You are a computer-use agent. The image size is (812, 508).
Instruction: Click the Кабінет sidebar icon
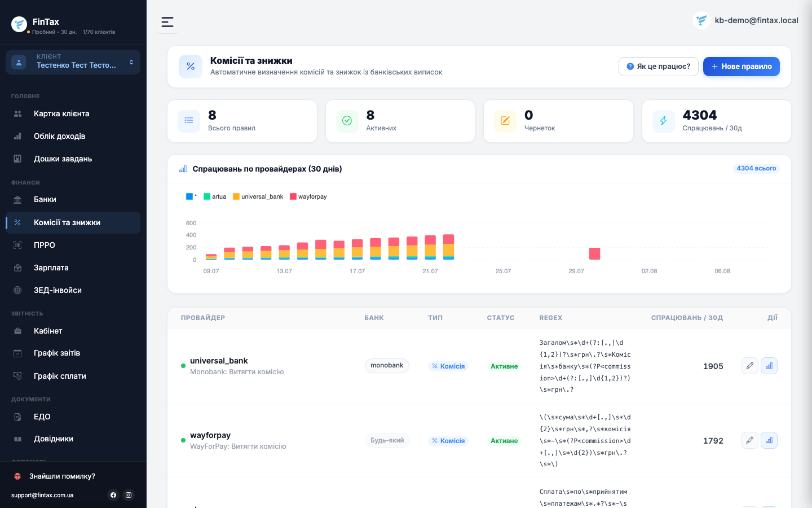[x=17, y=331]
